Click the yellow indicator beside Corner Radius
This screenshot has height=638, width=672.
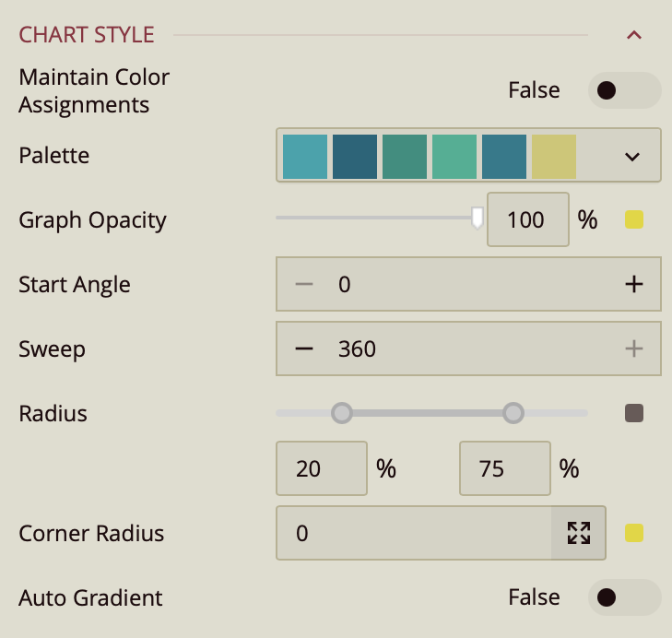(633, 533)
